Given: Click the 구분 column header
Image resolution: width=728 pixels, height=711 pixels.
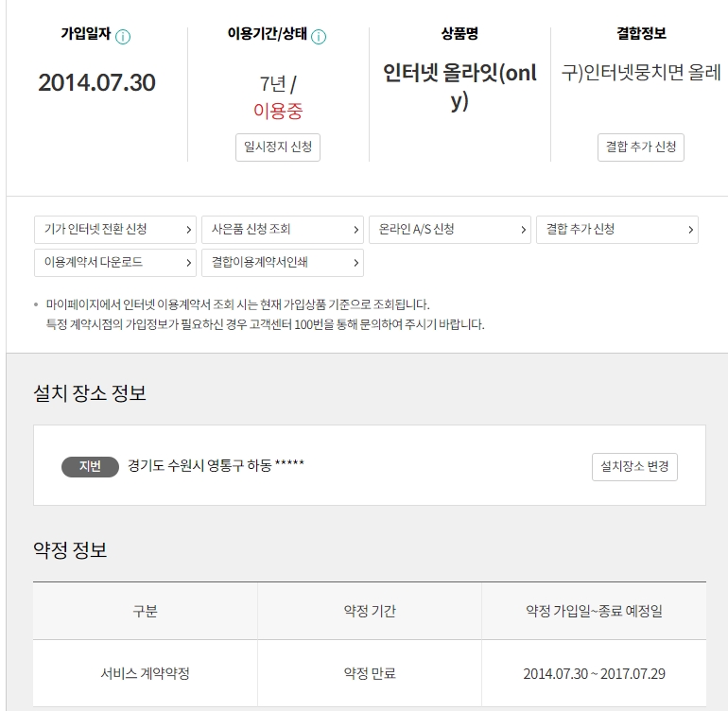Looking at the screenshot, I should (x=145, y=611).
